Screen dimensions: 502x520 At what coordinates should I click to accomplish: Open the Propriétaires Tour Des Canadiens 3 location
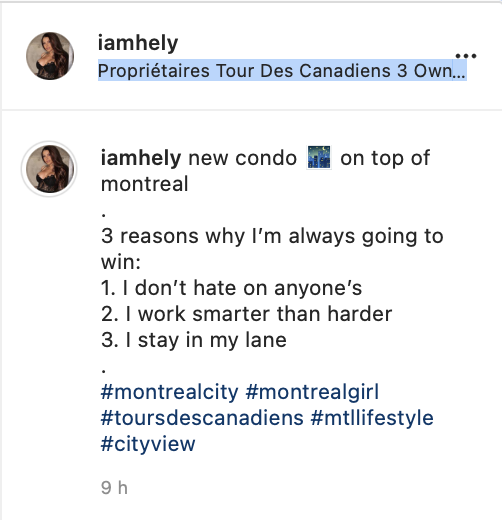tap(282, 70)
